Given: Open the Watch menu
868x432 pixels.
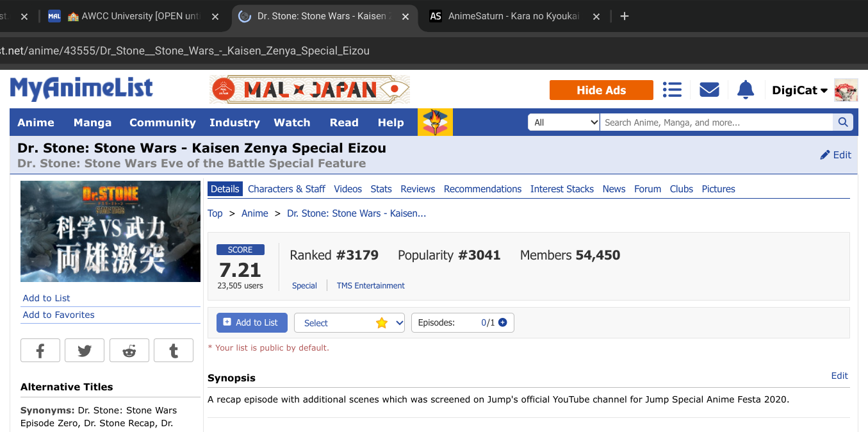Looking at the screenshot, I should 292,122.
